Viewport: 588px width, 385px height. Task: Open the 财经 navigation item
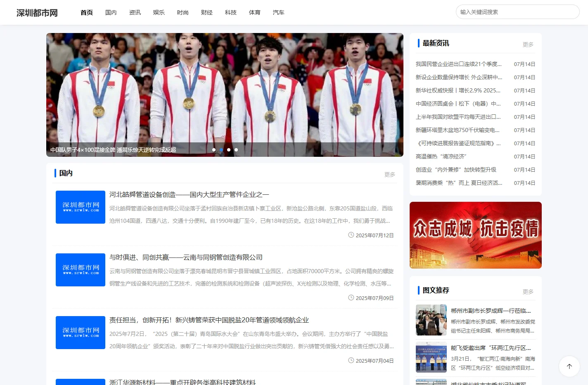click(x=207, y=12)
